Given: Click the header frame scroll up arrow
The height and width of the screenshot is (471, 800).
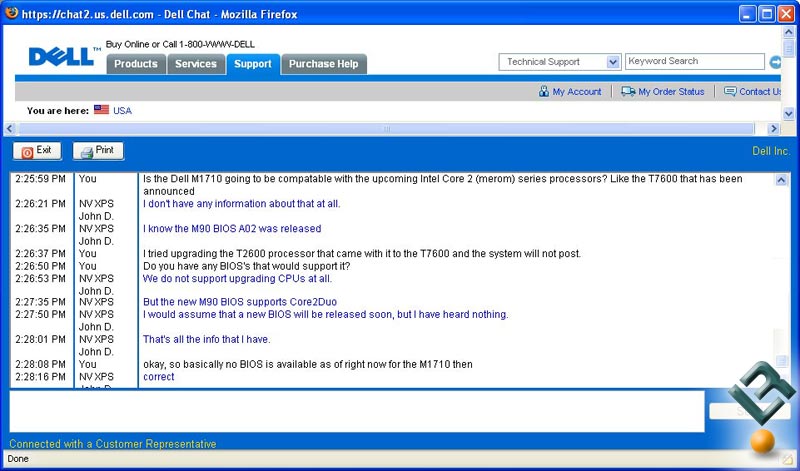Looking at the screenshot, I should (x=788, y=31).
